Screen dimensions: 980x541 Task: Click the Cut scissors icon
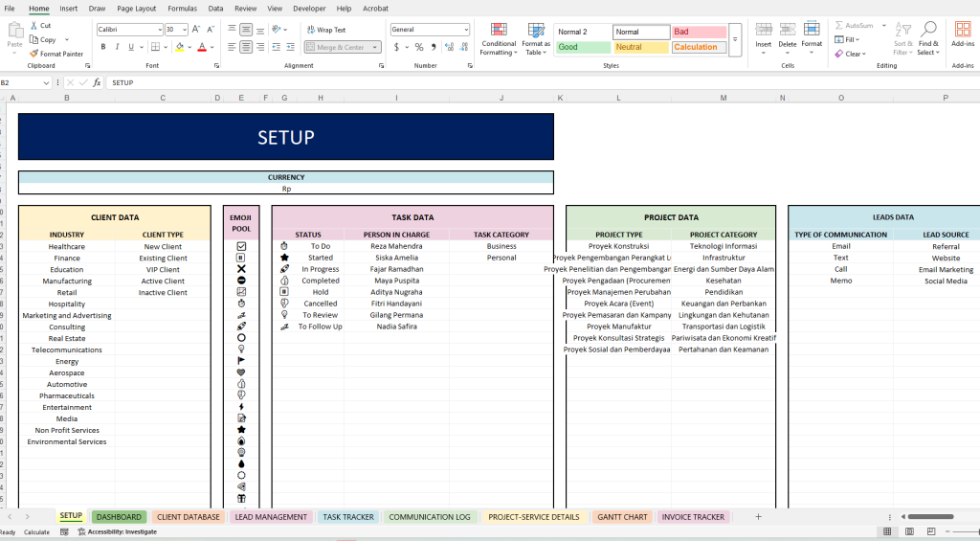(34, 26)
